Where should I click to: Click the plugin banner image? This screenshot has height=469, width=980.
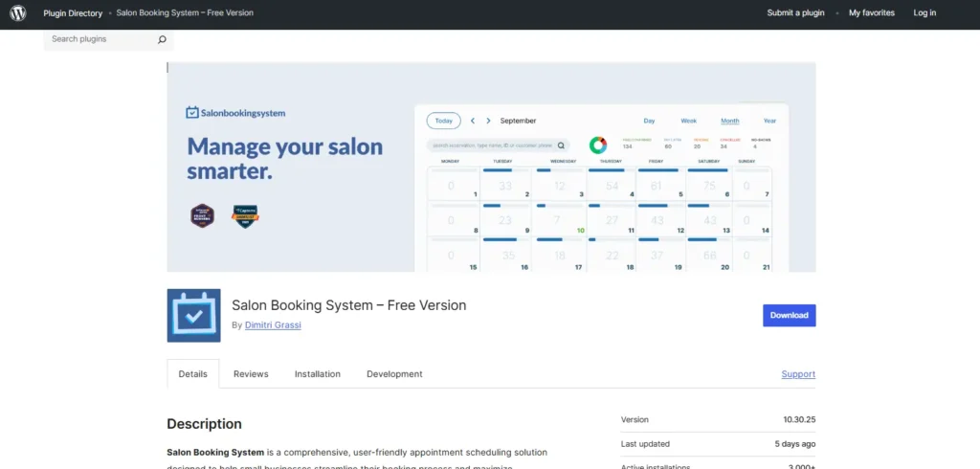pos(491,167)
